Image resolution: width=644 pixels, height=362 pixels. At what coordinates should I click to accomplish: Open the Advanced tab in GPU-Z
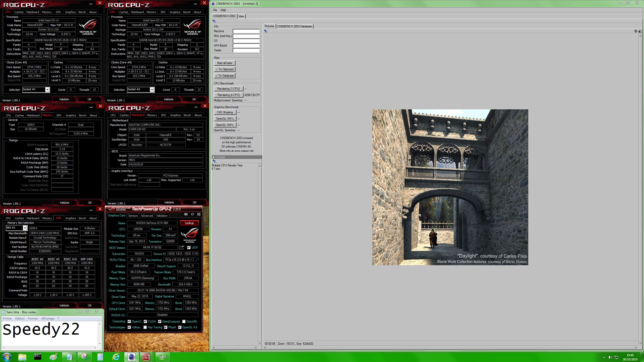pos(147,216)
